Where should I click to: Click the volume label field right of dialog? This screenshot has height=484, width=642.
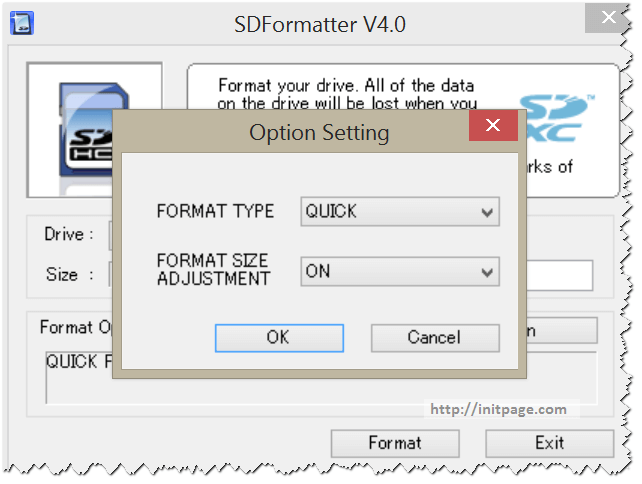[559, 275]
